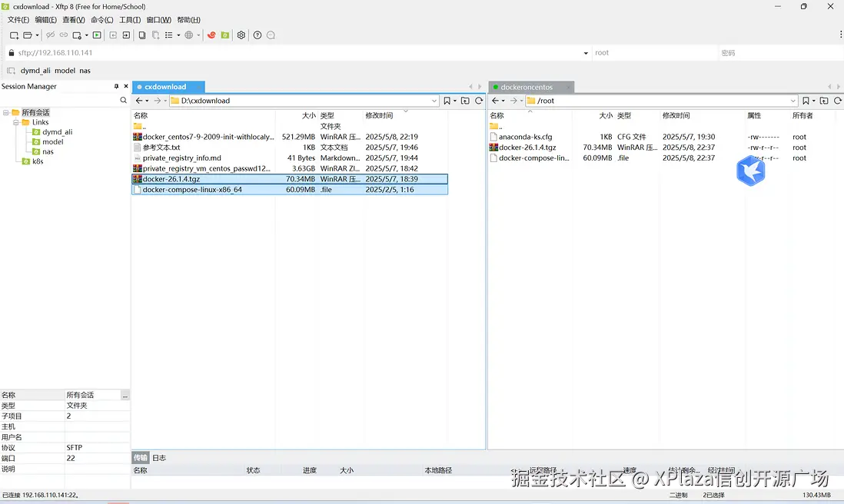Open the local bookmark dropdown arrow
Image resolution: width=844 pixels, height=504 pixels.
[x=455, y=101]
